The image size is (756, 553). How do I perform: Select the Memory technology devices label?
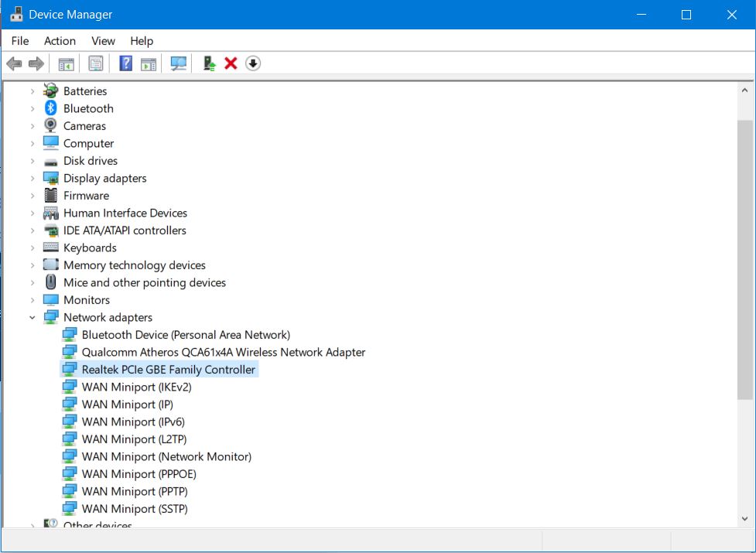tap(135, 265)
